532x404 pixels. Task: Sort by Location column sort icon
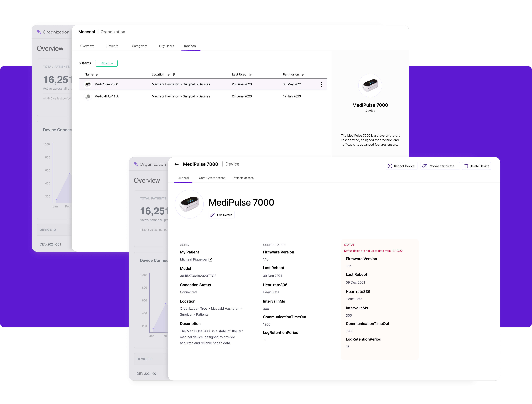click(x=169, y=75)
